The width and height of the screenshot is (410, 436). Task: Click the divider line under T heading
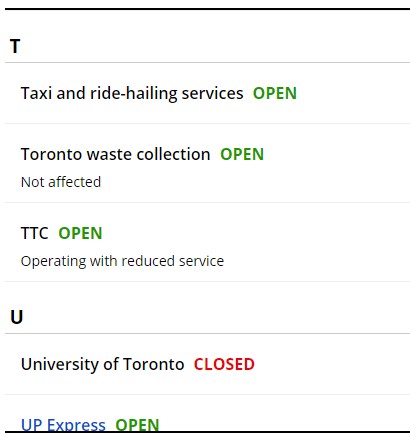(x=207, y=62)
